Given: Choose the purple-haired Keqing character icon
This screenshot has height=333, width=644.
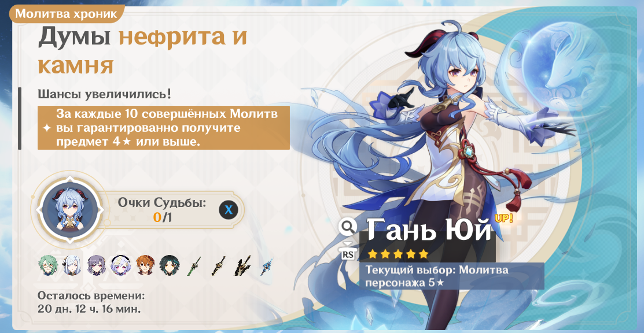Looking at the screenshot, I should tap(96, 265).
